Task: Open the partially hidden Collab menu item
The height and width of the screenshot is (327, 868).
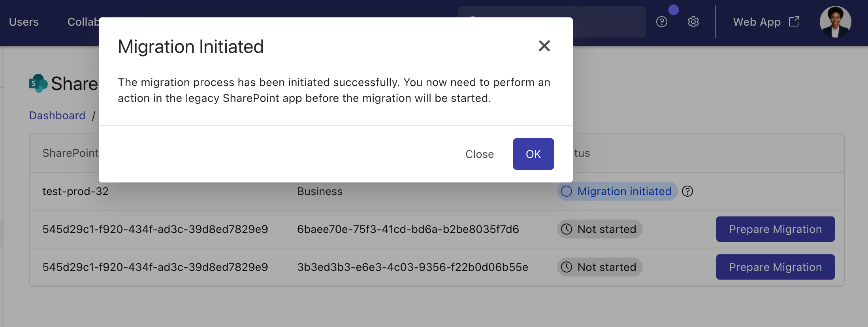Action: [83, 22]
